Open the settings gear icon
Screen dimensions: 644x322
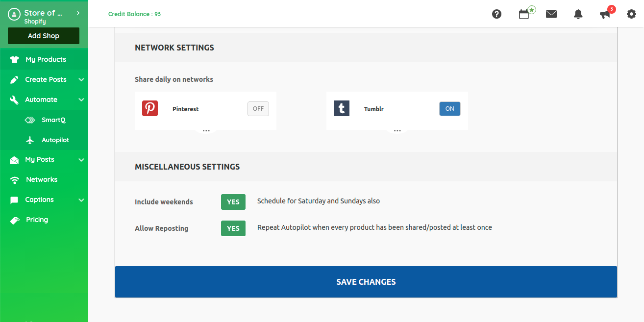click(631, 14)
